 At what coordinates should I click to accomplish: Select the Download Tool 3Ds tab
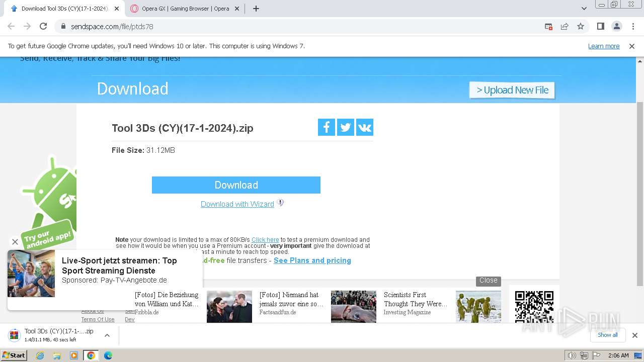[x=64, y=9]
